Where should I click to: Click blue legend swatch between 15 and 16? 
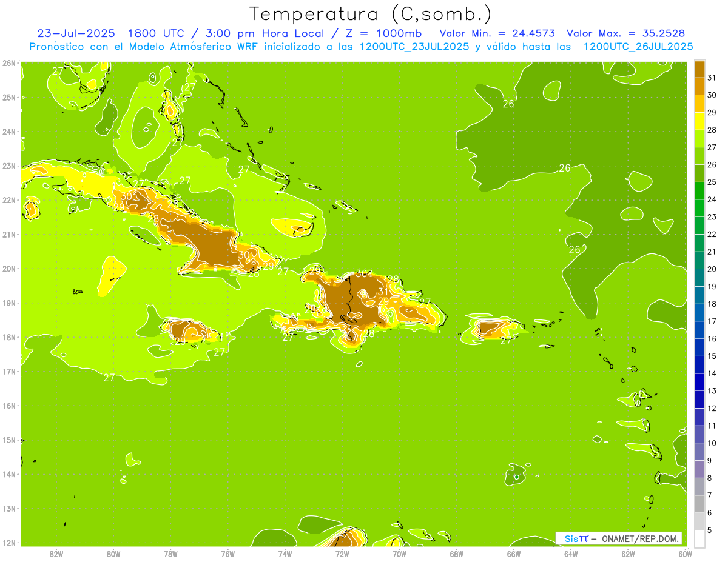pos(699,347)
